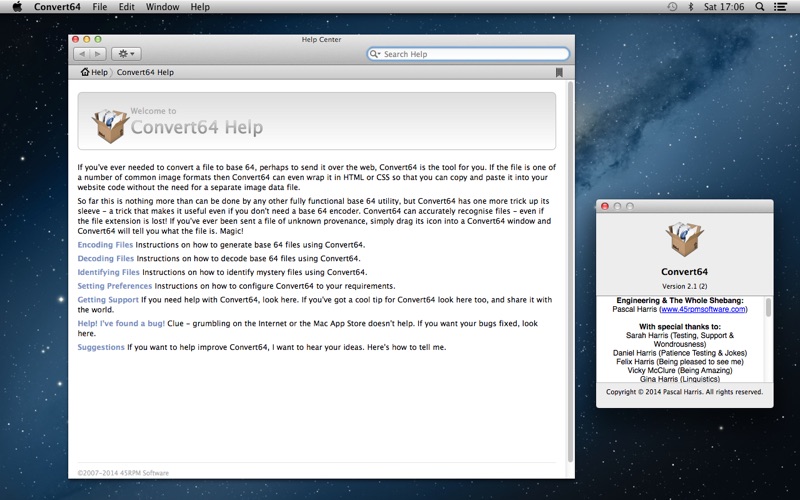Go to Help home breadcrumb

(94, 72)
